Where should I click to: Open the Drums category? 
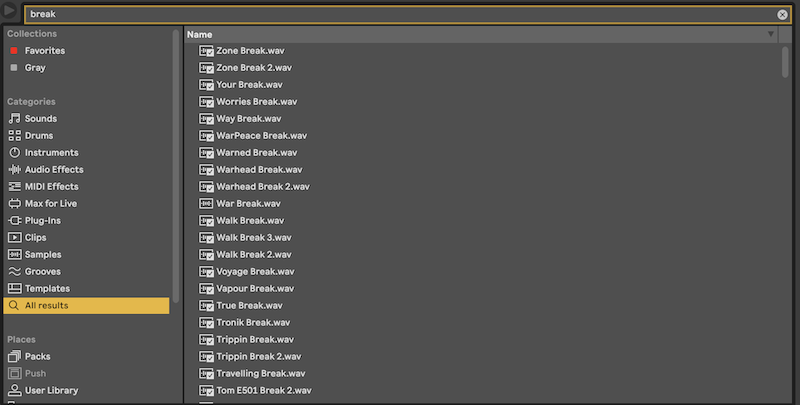coord(39,135)
